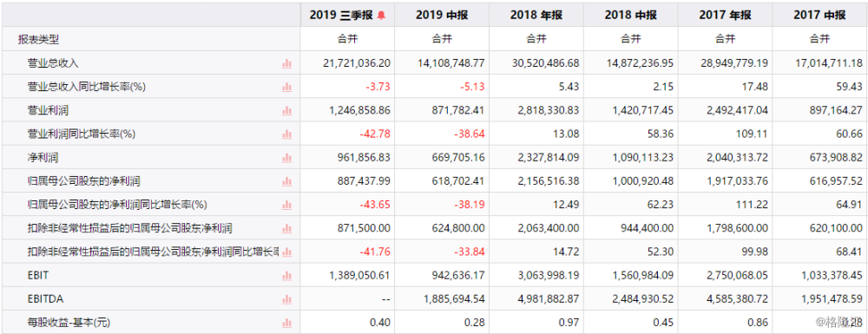Image resolution: width=868 pixels, height=334 pixels.
Task: Click value 3,063,998.19
Action: coord(549,275)
